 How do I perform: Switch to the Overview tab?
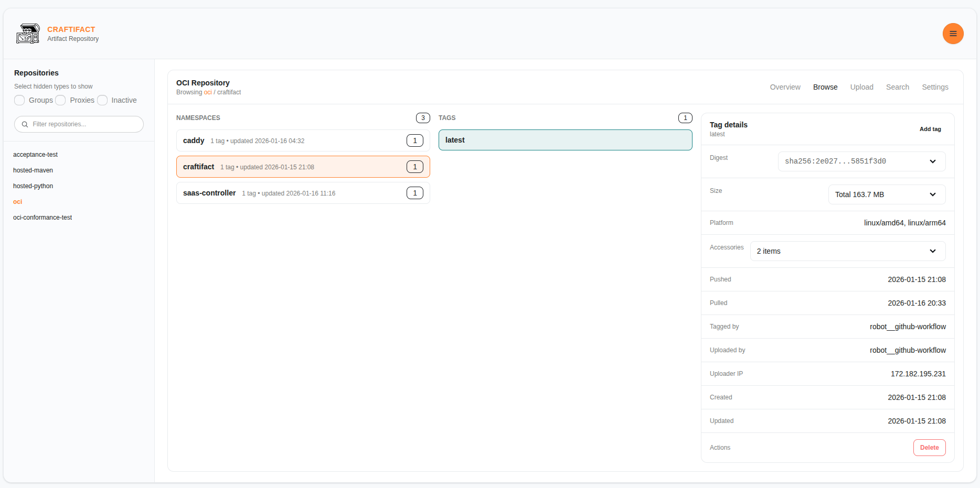pyautogui.click(x=785, y=87)
